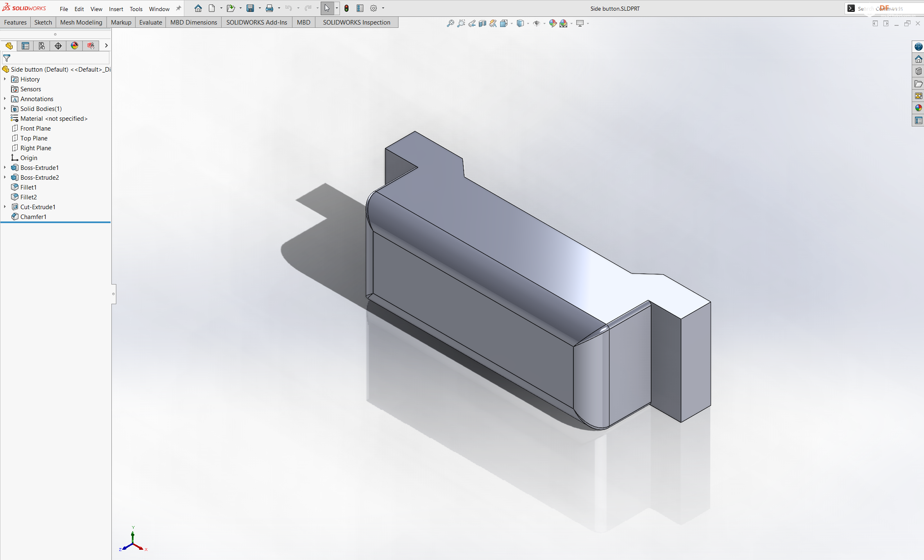Switch to the Sketch tab
Screen dimensions: 924x560
click(43, 23)
